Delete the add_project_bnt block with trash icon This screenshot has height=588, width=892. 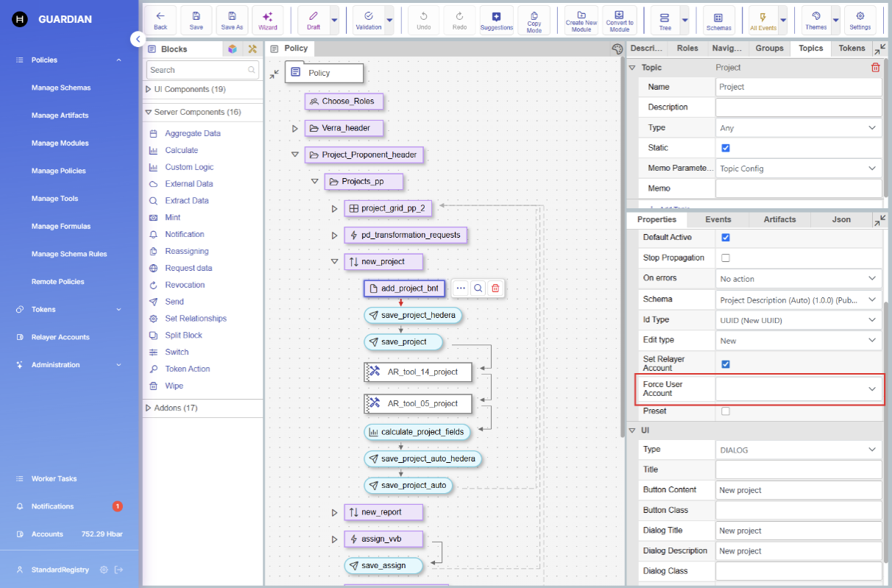[x=495, y=288]
